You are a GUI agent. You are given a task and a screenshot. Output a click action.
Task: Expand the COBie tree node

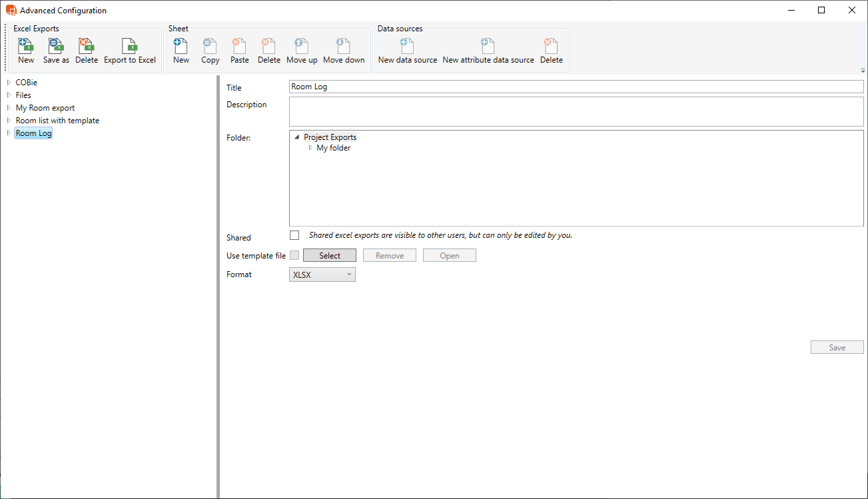point(9,83)
